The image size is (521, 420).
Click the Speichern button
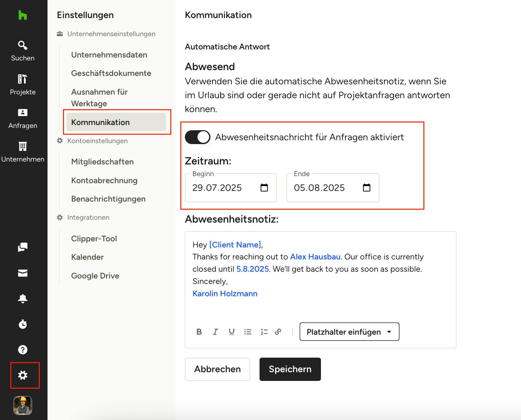[x=290, y=369]
